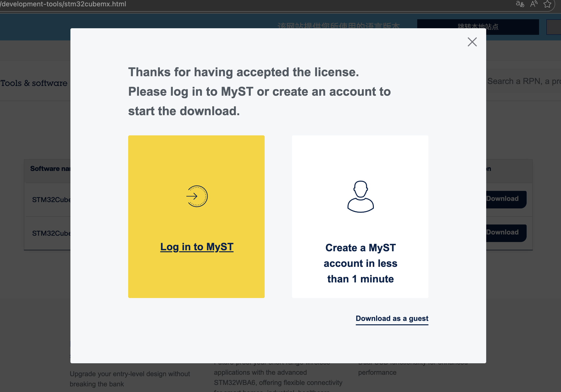The image size is (561, 392).
Task: Select the second STM32Cube table row
Action: 51,233
